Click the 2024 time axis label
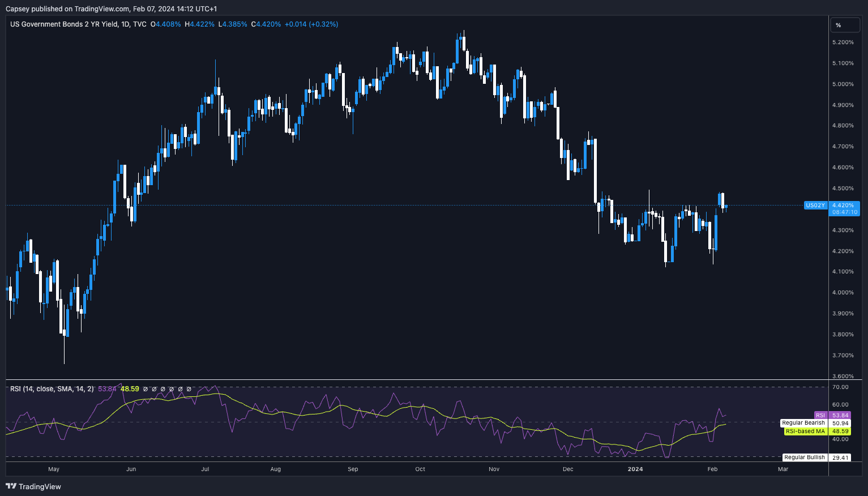Viewport: 868px width, 496px height. (635, 469)
